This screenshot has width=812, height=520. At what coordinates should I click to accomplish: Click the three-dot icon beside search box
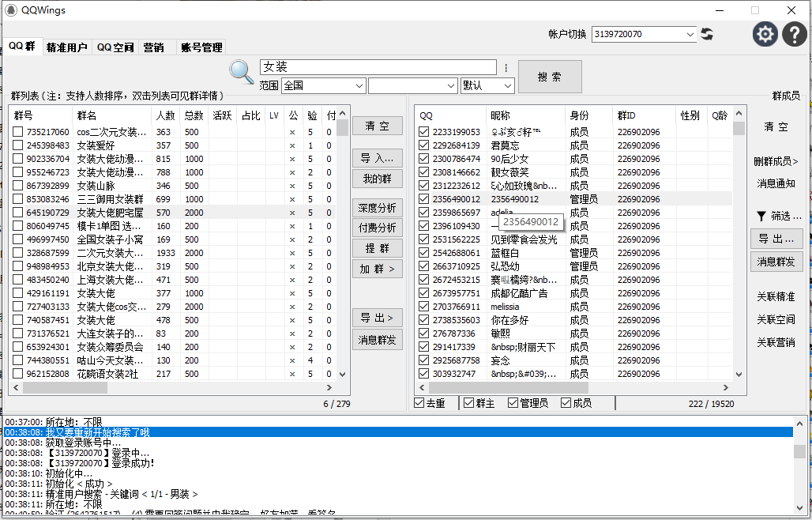pos(506,67)
